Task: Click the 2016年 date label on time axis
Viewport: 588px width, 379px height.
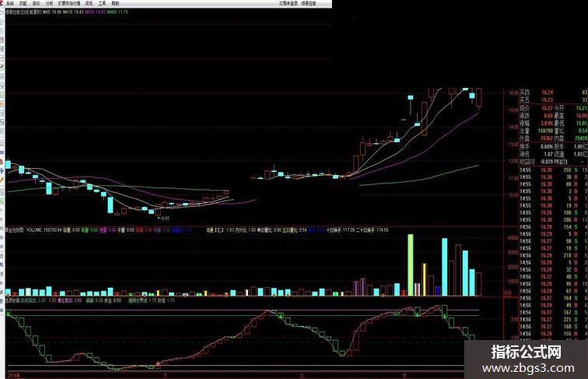Action: tap(12, 375)
